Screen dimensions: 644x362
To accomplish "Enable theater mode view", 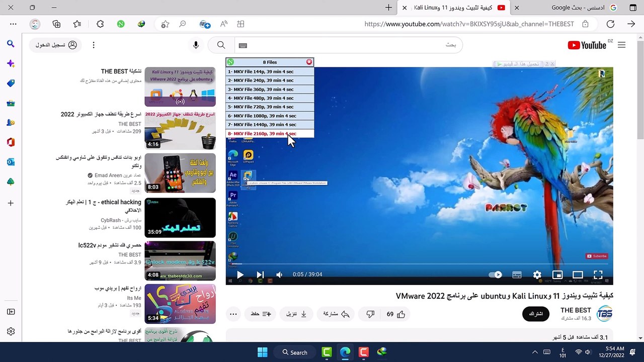I will click(578, 275).
